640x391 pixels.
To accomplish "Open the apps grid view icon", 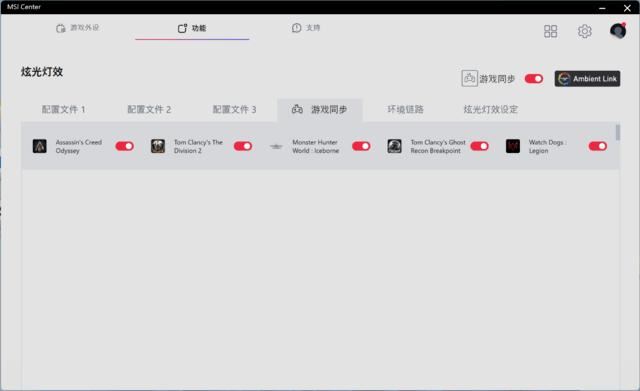I will click(550, 31).
